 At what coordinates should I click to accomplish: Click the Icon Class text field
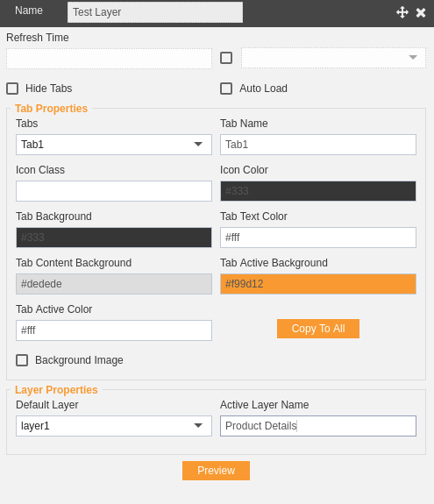tap(114, 191)
